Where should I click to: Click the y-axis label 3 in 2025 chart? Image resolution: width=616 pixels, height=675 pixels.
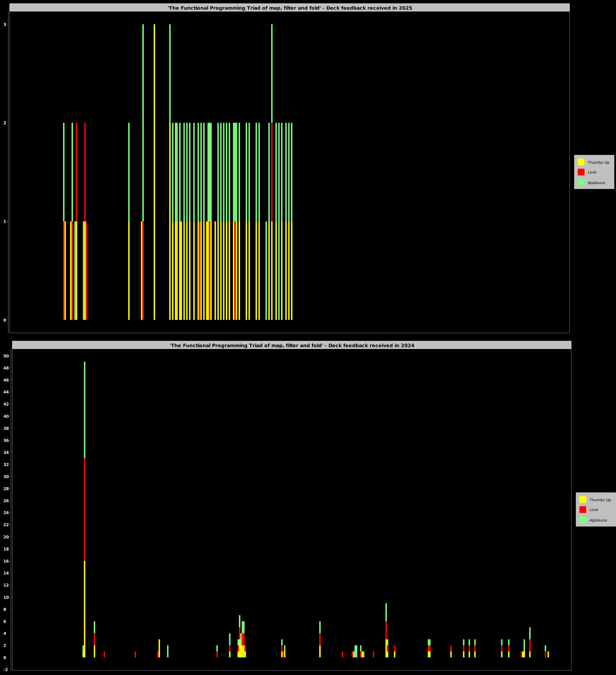click(5, 24)
